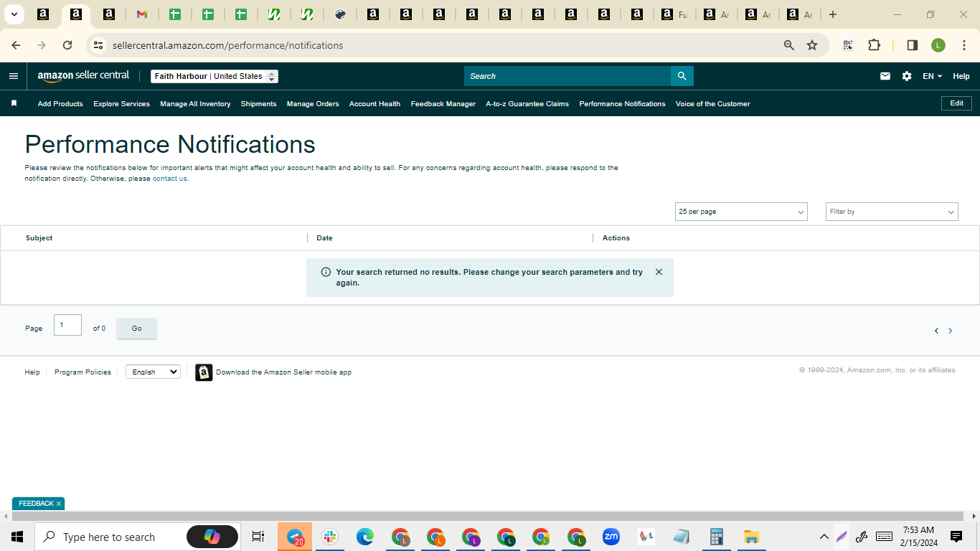
Task: Dismiss the no results alert
Action: 659,272
